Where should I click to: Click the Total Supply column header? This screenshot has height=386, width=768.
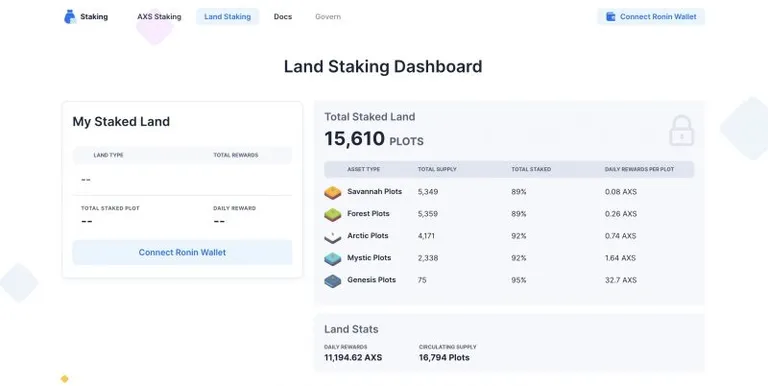pos(437,169)
